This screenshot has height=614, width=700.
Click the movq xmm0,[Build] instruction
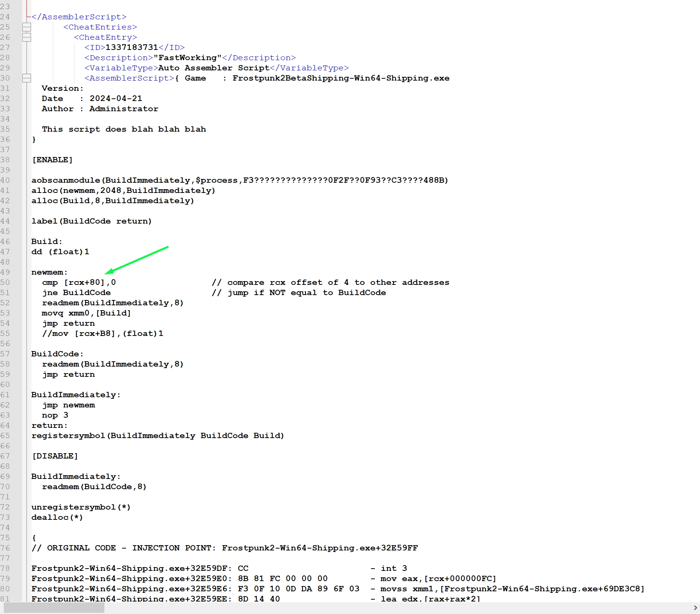87,313
